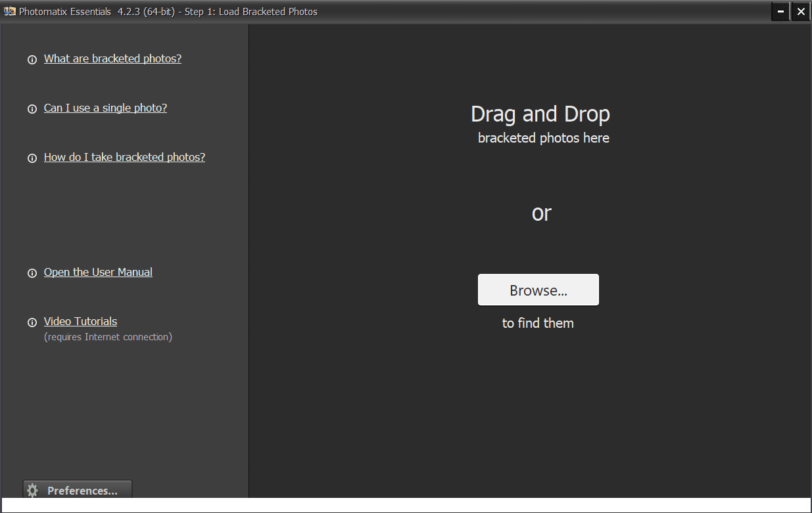This screenshot has height=513, width=812.
Task: Open the "How do I take bracketed photos?" link
Action: (124, 157)
